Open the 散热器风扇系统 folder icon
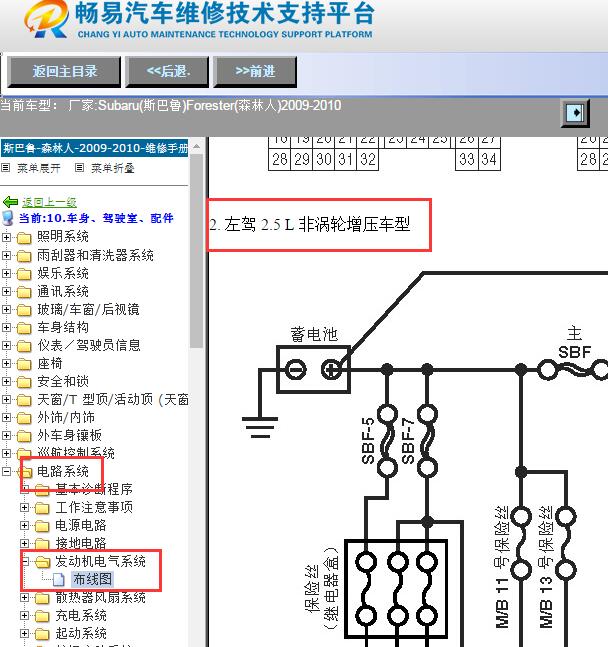 [42, 598]
